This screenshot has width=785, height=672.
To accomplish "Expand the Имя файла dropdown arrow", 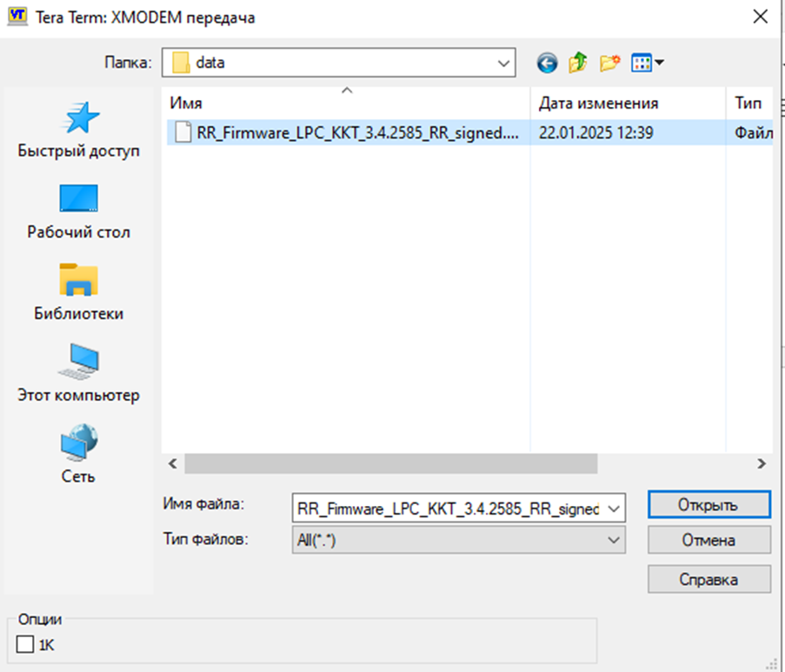I will point(614,508).
